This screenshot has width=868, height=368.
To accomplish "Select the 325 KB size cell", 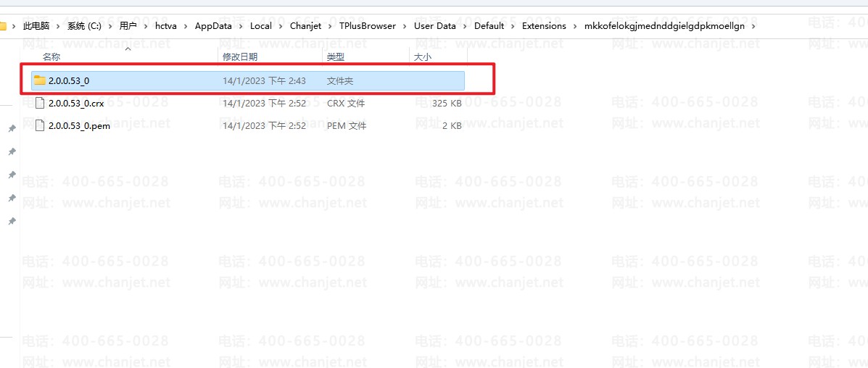I will pos(446,104).
